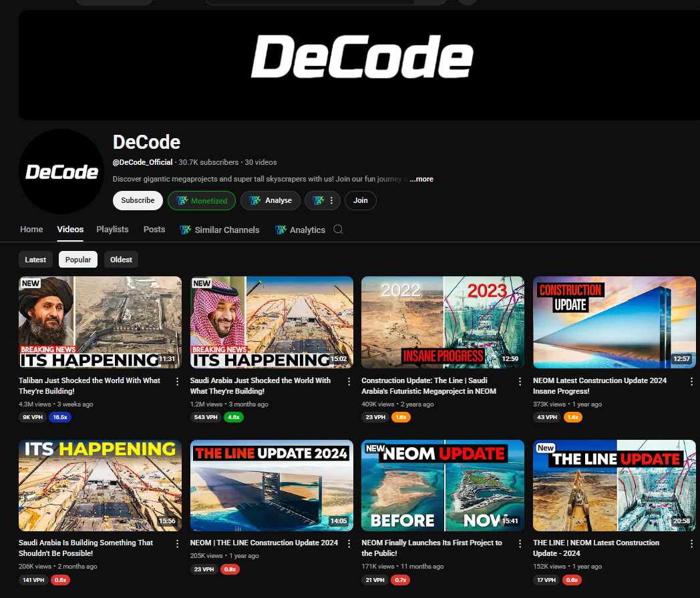Open more actions for THE LINE Update 2024 video
This screenshot has height=598, width=700.
[x=349, y=543]
